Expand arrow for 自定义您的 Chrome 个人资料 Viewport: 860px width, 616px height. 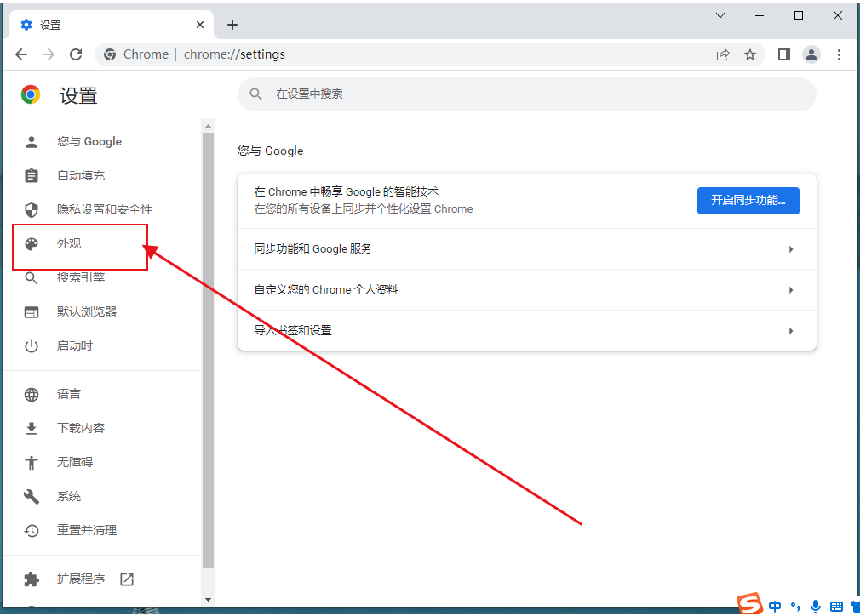coord(791,290)
